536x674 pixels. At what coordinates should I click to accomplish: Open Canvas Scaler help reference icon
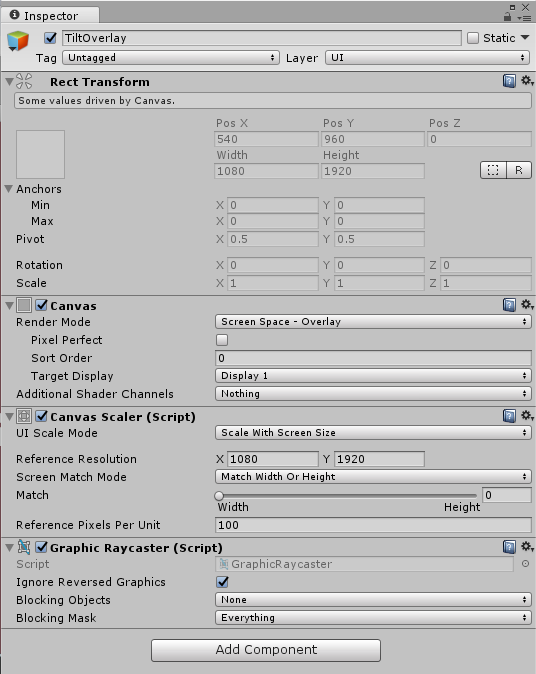coord(509,416)
